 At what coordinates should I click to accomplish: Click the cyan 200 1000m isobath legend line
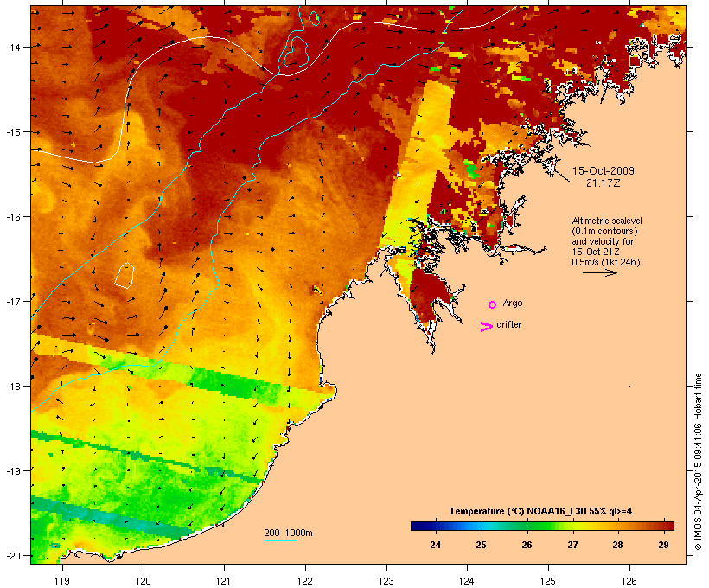click(281, 540)
